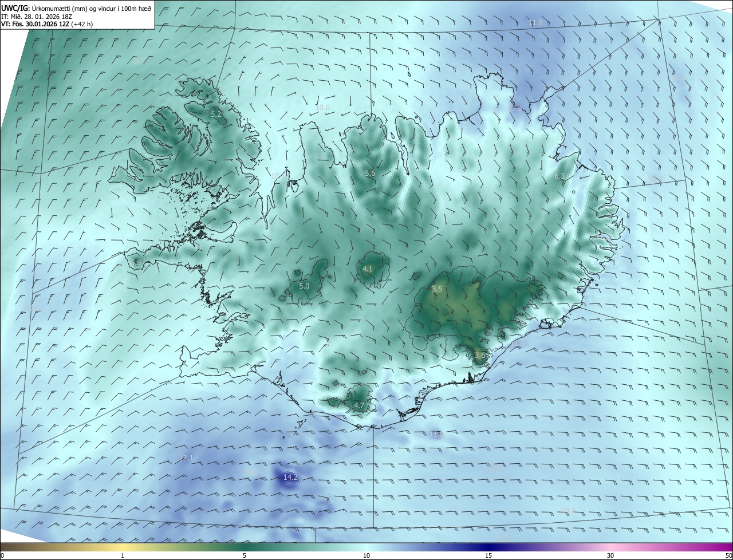Click the 14.2 maximum value label offshore

point(290,477)
